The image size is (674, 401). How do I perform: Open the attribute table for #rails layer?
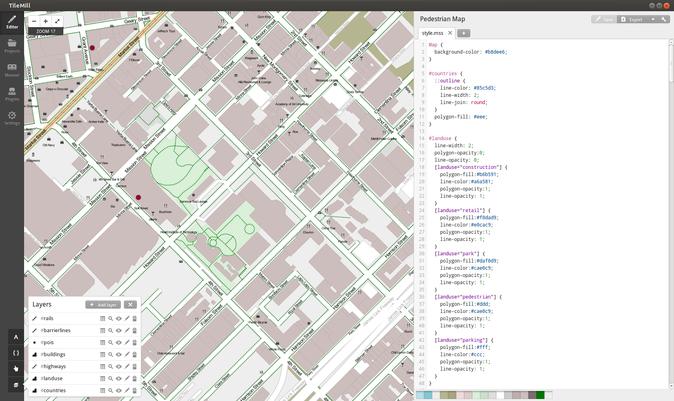point(102,318)
